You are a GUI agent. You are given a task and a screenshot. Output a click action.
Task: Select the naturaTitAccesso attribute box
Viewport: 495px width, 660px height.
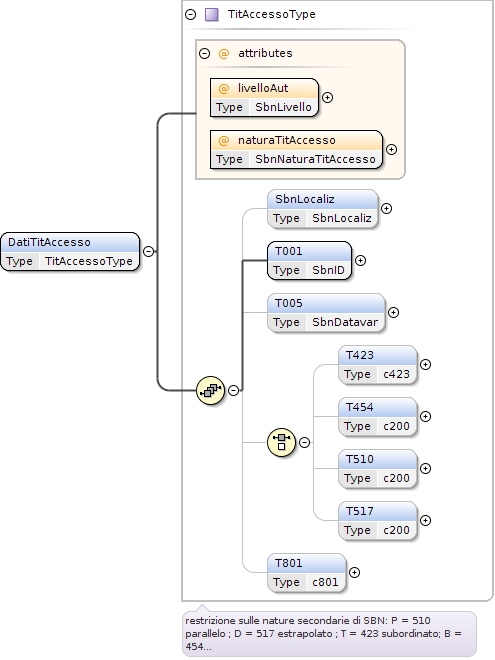[x=296, y=150]
